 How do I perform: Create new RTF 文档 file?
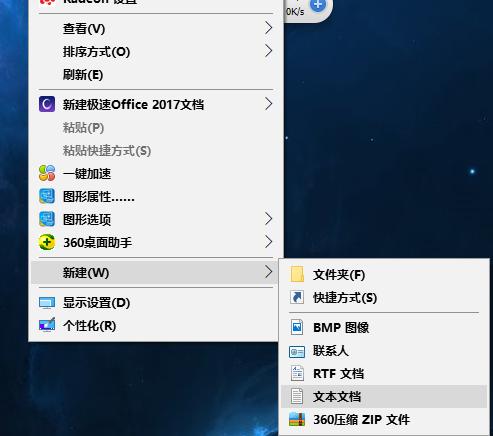384,374
